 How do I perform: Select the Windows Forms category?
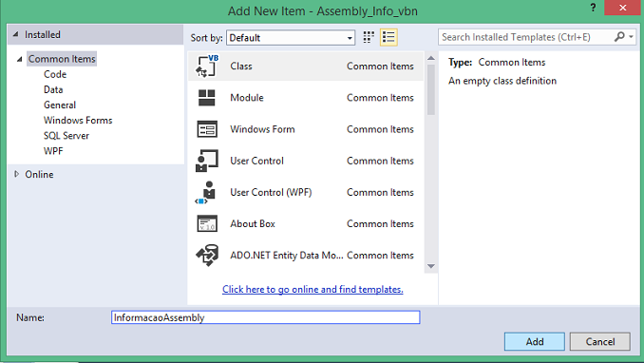[78, 120]
